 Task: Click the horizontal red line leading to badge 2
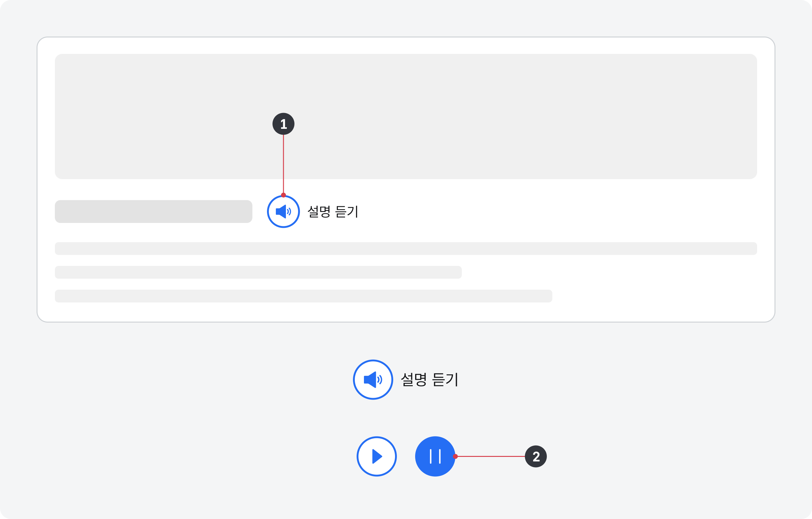491,456
